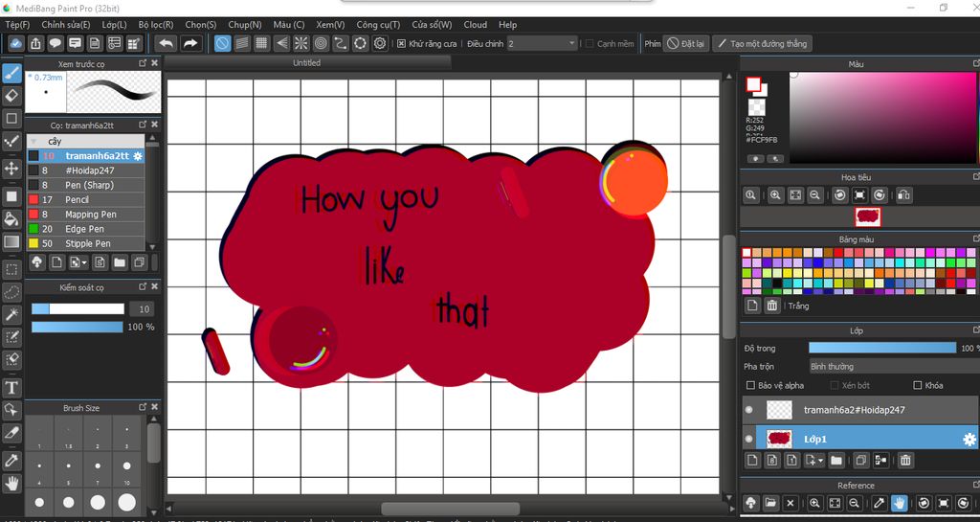Select the Magic Wand tool
Screen dimensions: 980x522
(x=11, y=314)
